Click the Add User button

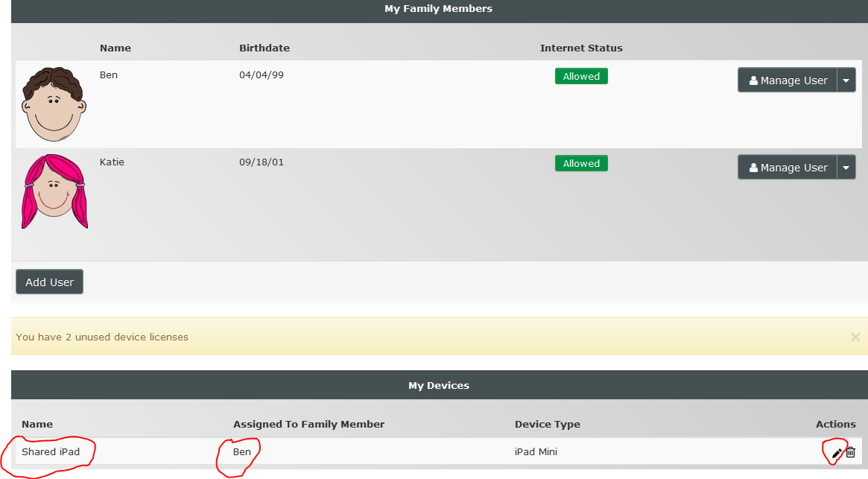click(49, 282)
